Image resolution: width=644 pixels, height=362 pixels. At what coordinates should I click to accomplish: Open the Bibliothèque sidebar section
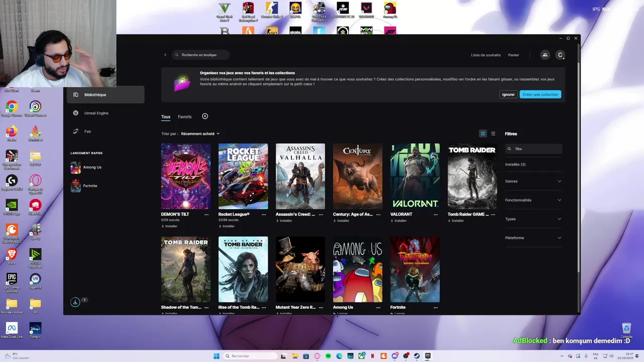pyautogui.click(x=105, y=95)
